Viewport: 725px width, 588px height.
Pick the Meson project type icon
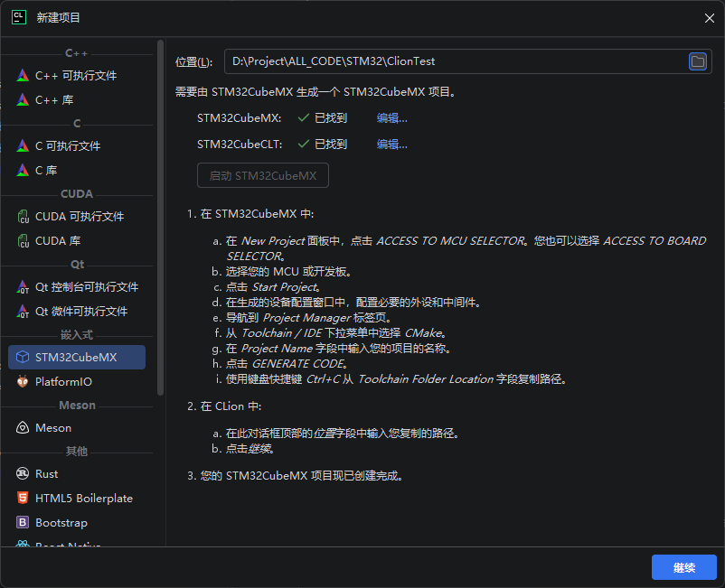(x=23, y=428)
